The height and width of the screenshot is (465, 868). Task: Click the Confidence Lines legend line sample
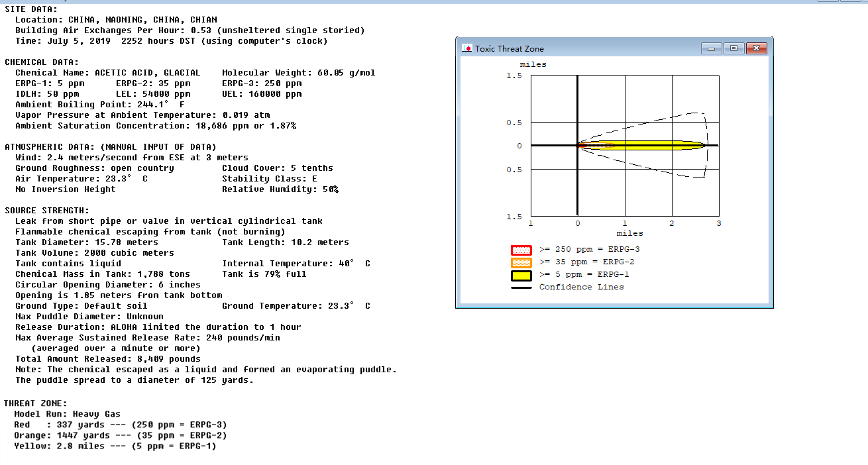(x=521, y=287)
